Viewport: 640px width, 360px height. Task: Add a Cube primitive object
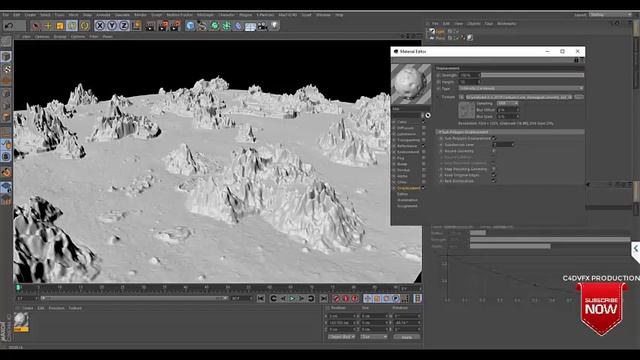pos(190,26)
